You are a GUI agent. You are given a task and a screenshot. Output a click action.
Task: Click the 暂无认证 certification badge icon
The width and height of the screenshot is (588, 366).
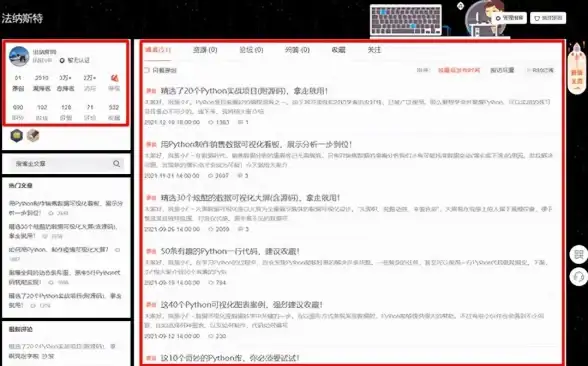pyautogui.click(x=62, y=60)
